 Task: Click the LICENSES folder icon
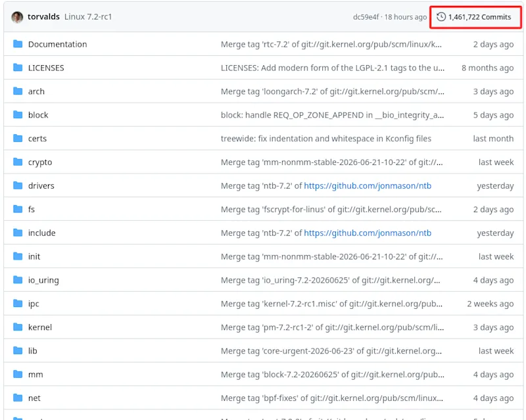coord(18,68)
